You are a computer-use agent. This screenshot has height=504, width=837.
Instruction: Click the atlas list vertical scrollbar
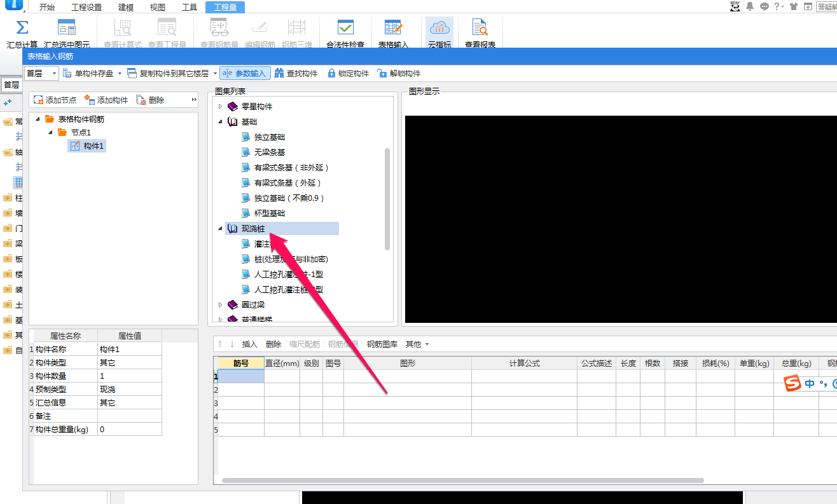pyautogui.click(x=387, y=199)
